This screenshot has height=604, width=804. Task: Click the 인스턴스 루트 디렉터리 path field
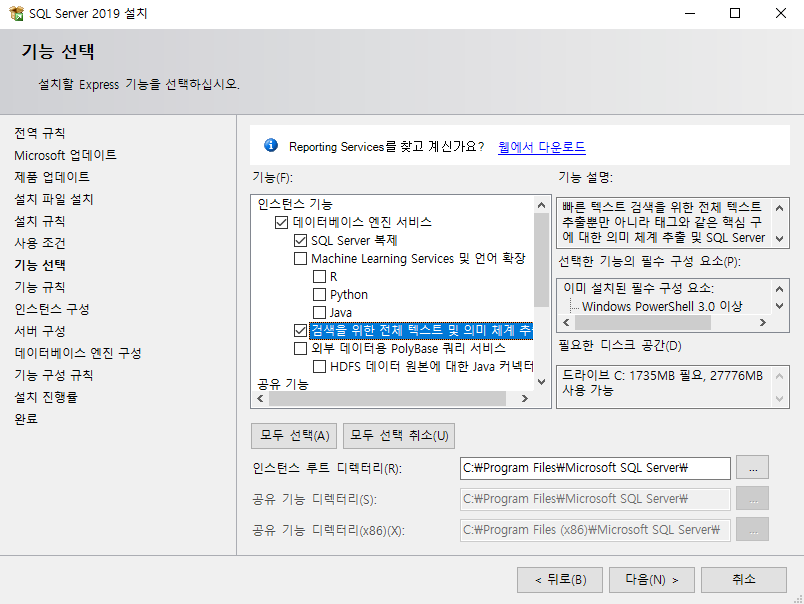click(x=595, y=468)
